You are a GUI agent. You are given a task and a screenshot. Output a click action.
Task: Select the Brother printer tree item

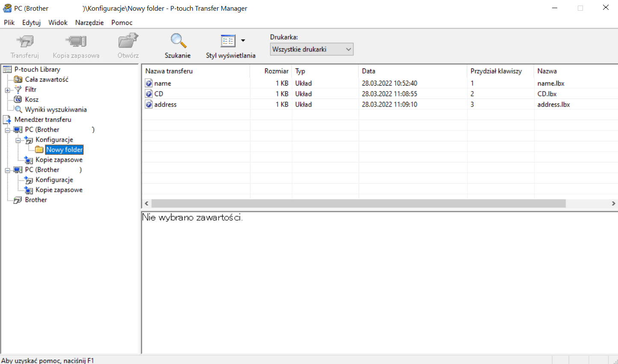pos(35,200)
